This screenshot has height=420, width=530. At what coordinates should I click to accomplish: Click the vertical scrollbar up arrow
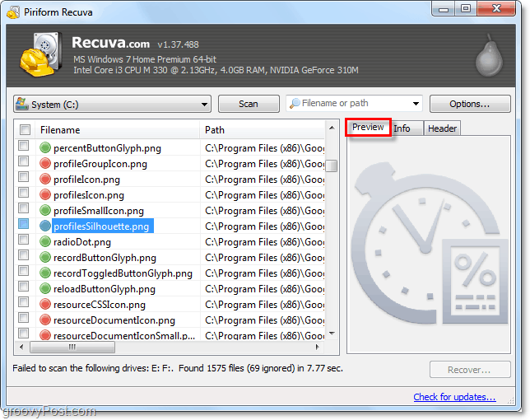pyautogui.click(x=332, y=128)
